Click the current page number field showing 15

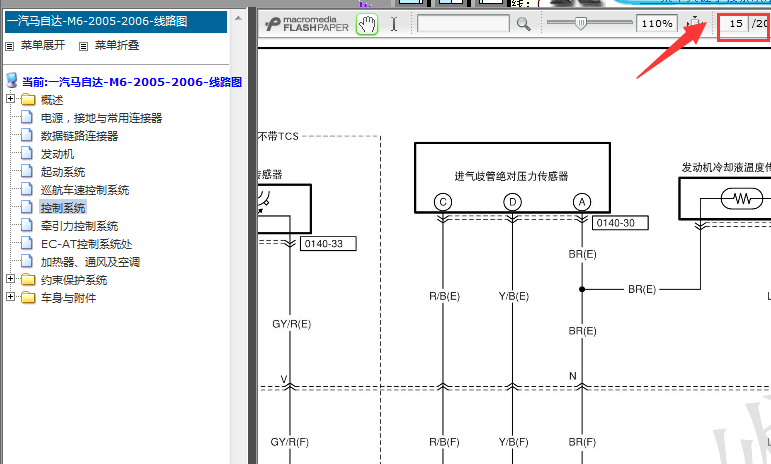(735, 24)
